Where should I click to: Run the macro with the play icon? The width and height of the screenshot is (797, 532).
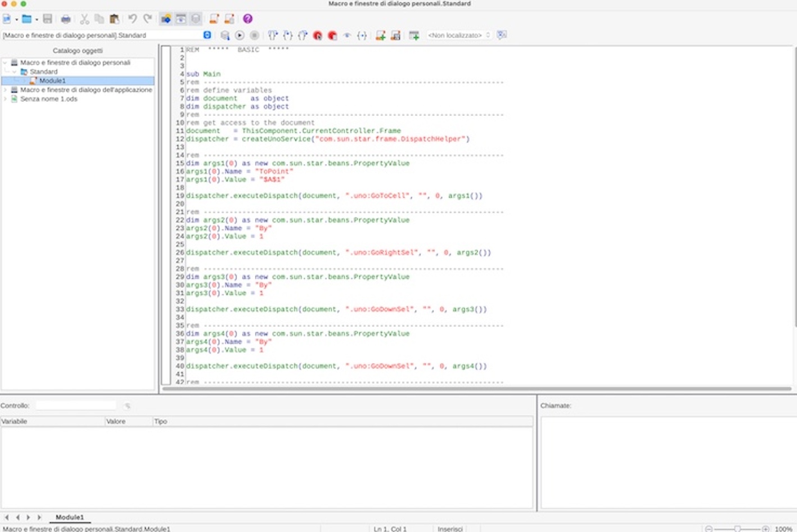(x=240, y=35)
